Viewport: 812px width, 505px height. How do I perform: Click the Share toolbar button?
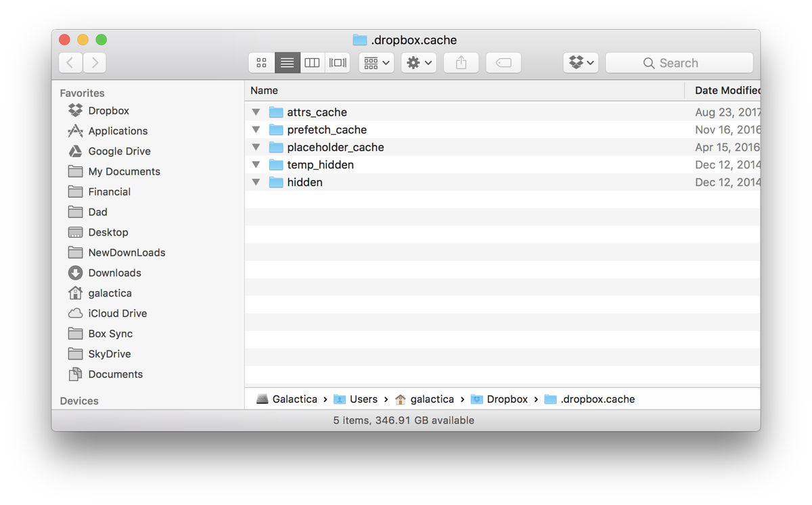(x=461, y=63)
